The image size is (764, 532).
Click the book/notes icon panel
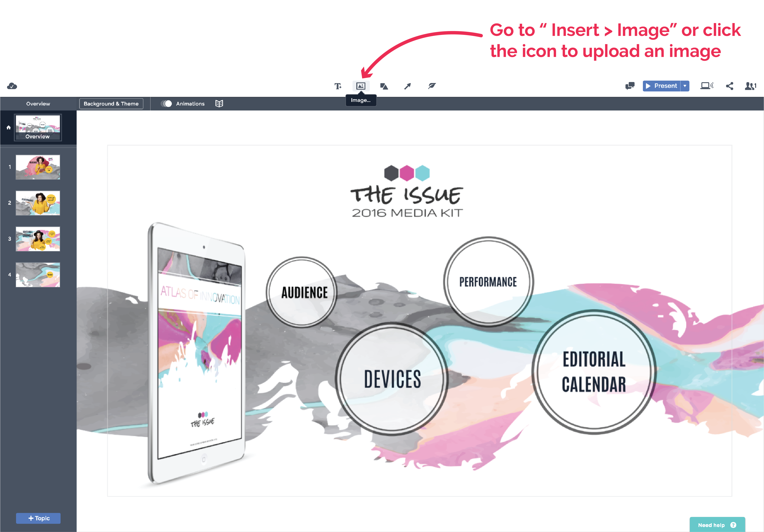tap(219, 104)
